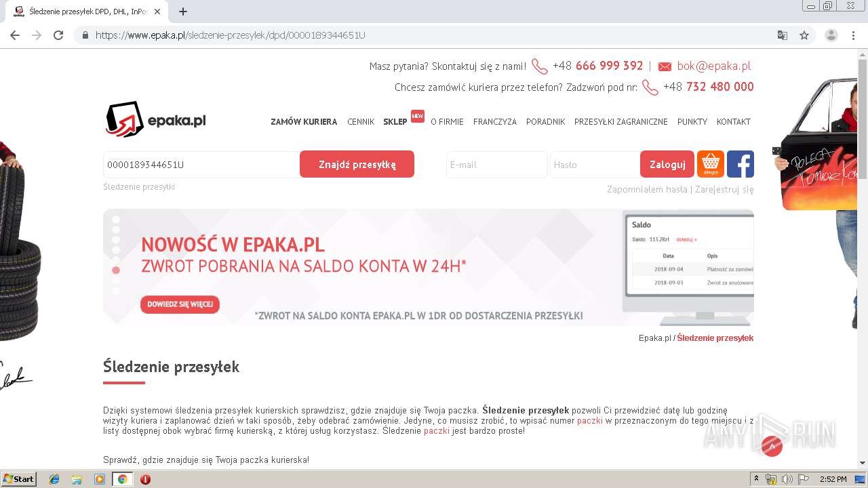Open Chrome three-dot menu
The width and height of the screenshot is (868, 488).
[x=854, y=35]
